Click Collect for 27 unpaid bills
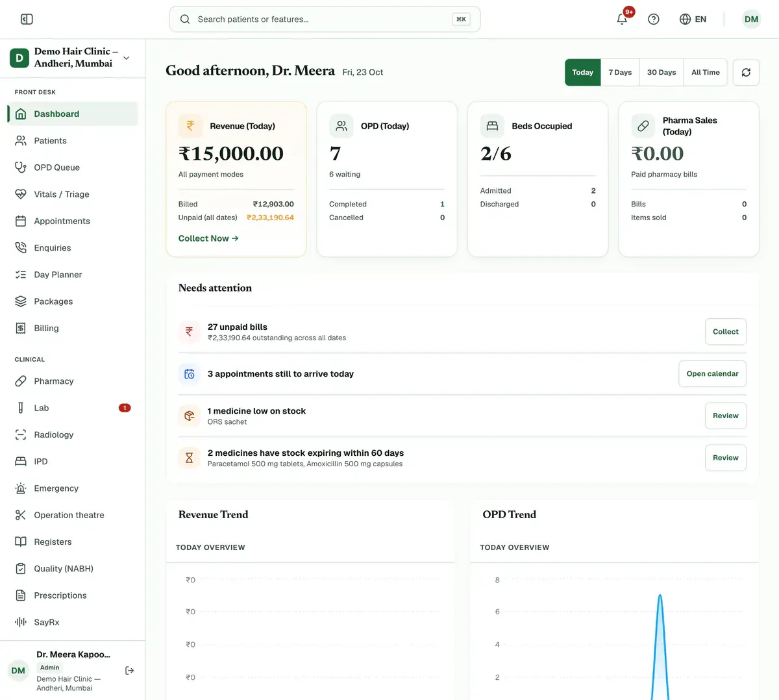Viewport: 779px width, 700px height. [726, 332]
